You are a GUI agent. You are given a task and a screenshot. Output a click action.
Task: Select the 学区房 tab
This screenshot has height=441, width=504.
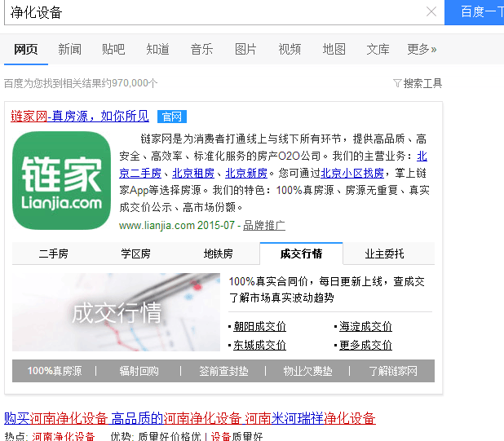coord(136,254)
